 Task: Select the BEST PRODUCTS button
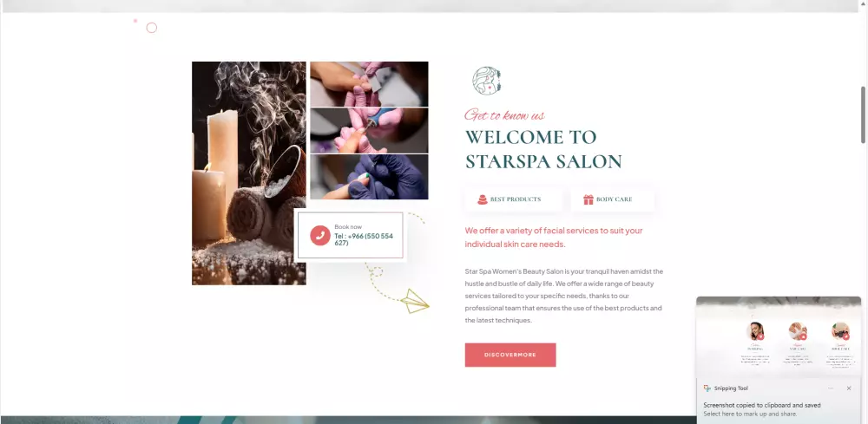(x=513, y=199)
